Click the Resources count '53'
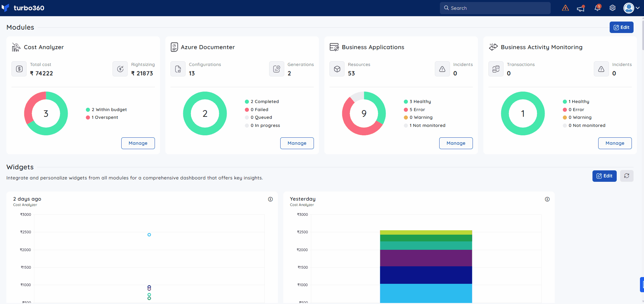 click(351, 73)
